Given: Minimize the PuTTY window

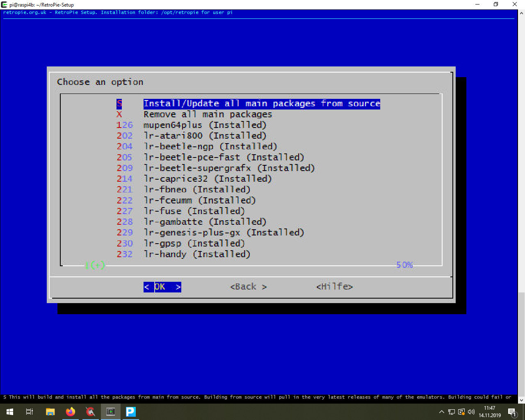Looking at the screenshot, I should tap(477, 5).
